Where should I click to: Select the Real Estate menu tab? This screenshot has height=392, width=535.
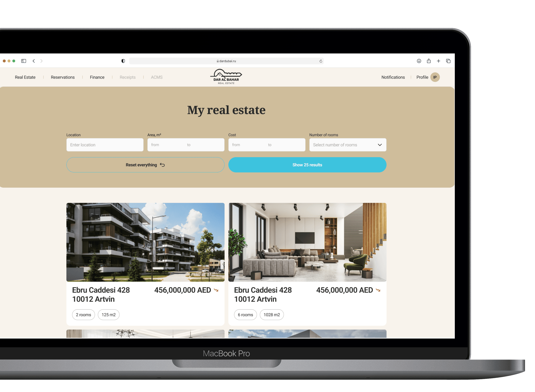(25, 77)
